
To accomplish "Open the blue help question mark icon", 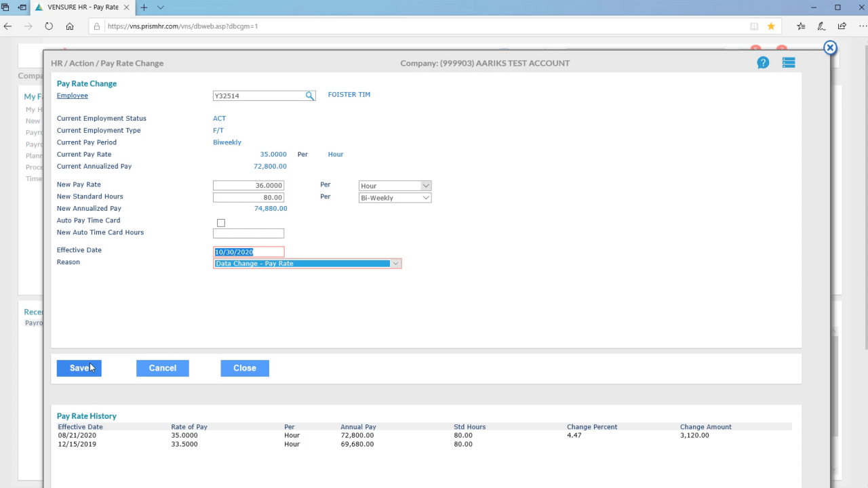I will (x=763, y=63).
